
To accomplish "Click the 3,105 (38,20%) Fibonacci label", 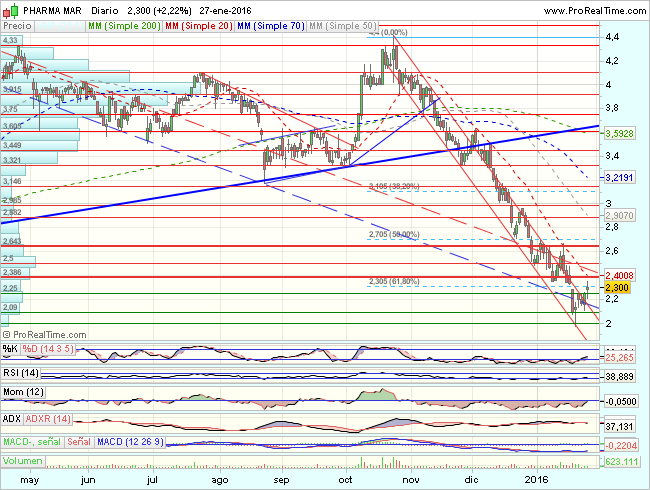I will click(x=394, y=187).
